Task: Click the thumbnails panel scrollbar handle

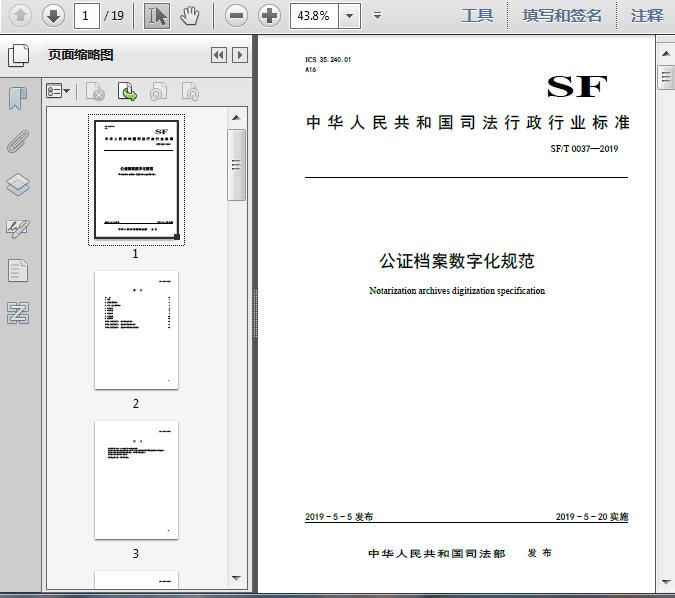Action: click(236, 165)
